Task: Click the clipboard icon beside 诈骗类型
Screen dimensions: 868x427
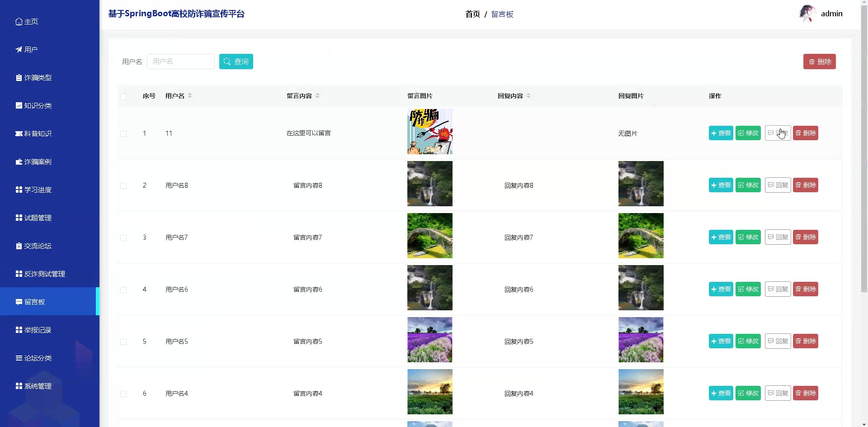Action: 19,78
